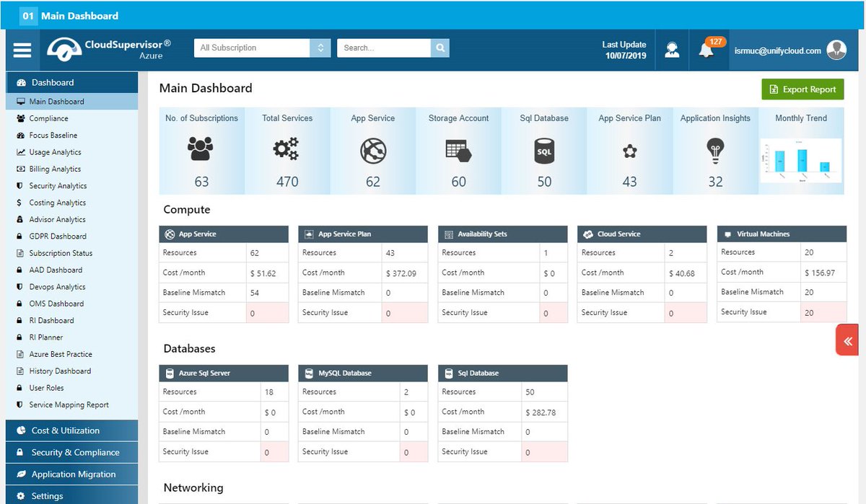Click the Sql Database card header
866x504 pixels.
502,373
